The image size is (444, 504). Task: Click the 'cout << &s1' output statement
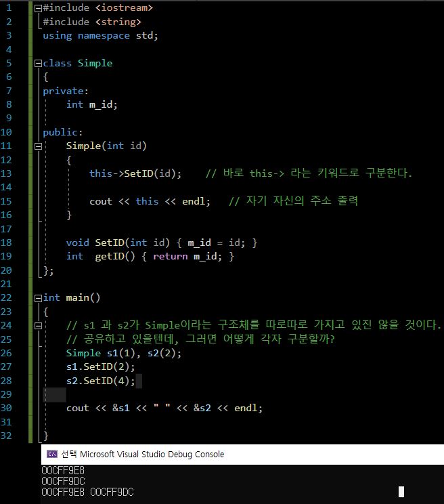pos(164,408)
